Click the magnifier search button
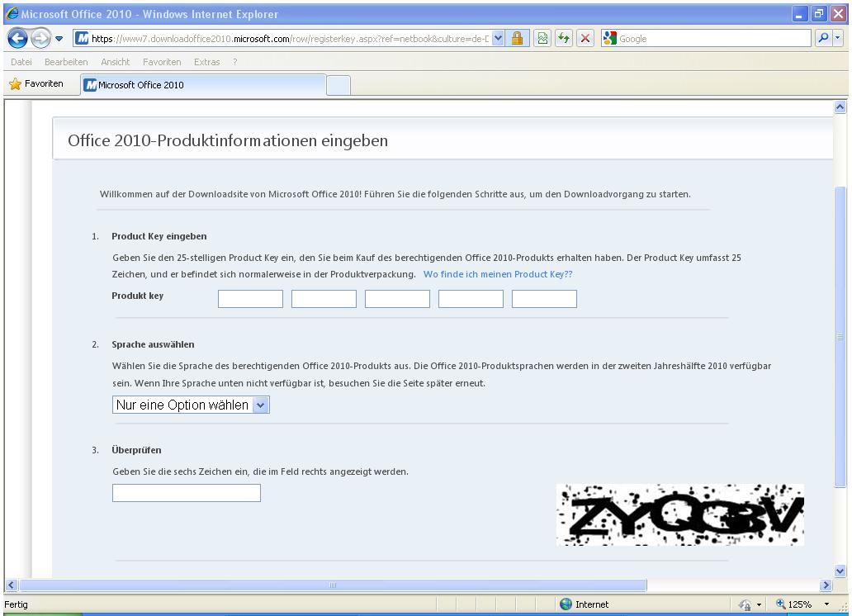This screenshot has height=616, width=852. (x=823, y=38)
